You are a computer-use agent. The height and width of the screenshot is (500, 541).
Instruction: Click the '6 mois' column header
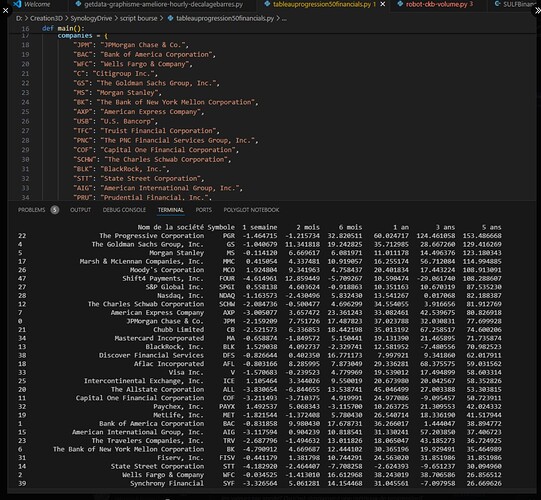coord(350,227)
